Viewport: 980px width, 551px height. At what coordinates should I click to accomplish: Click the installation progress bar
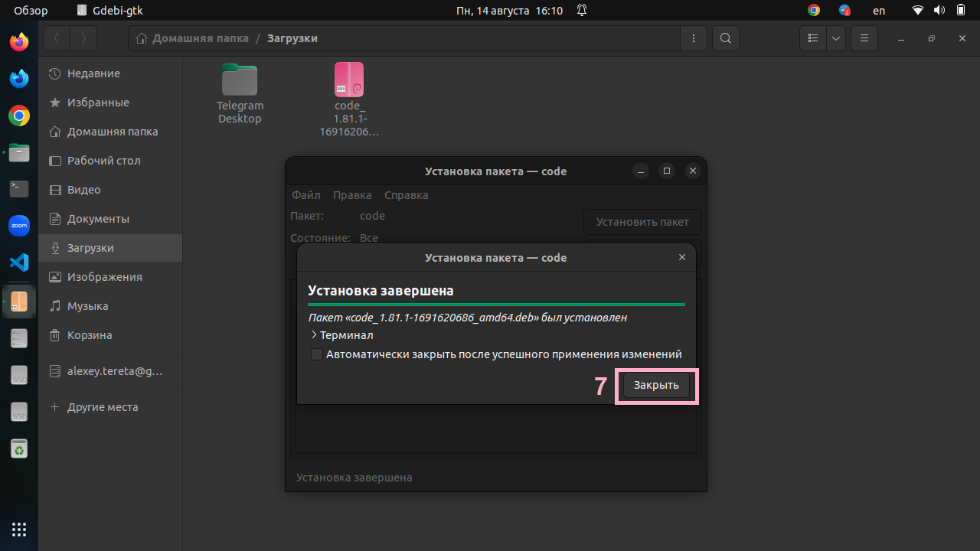pyautogui.click(x=496, y=305)
